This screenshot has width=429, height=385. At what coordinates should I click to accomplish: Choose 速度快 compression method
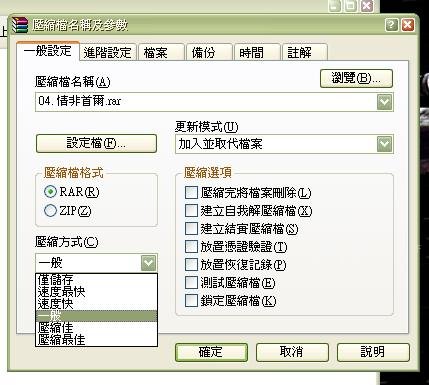[96, 304]
